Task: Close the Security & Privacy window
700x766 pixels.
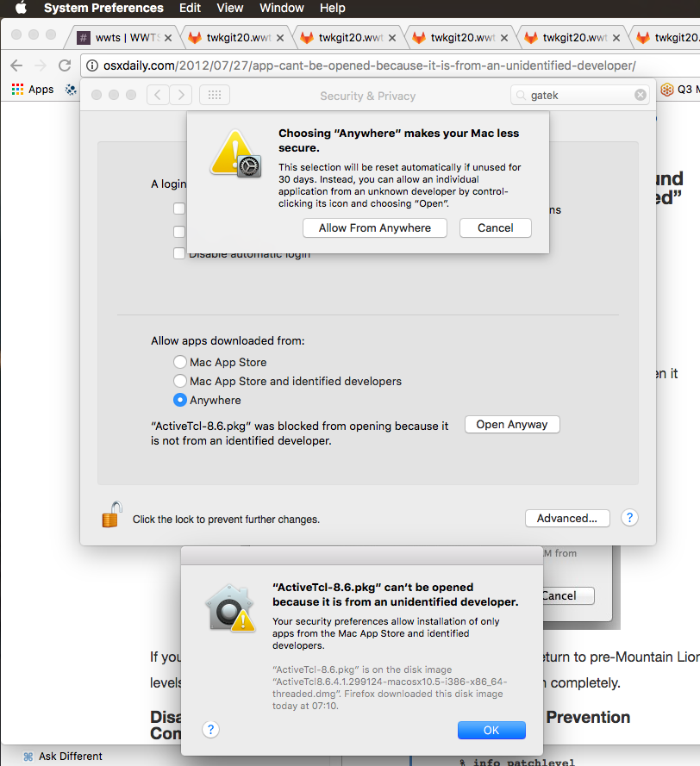Action: 97,95
